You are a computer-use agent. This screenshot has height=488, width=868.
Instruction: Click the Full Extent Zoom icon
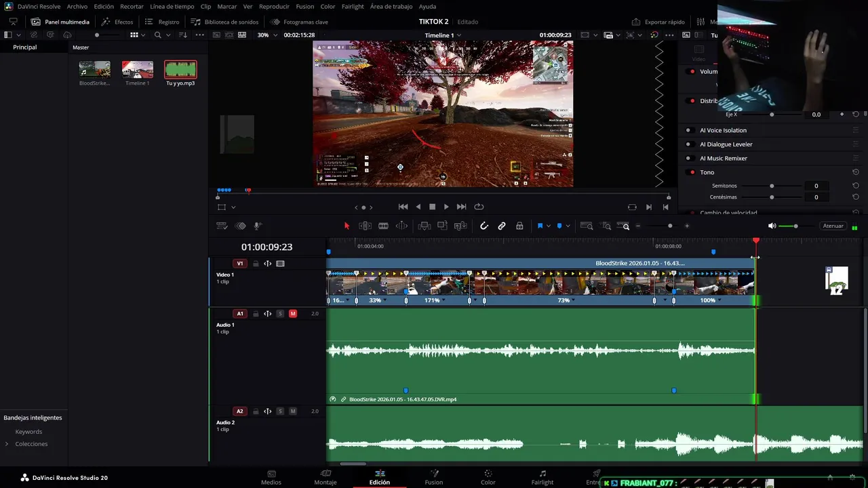point(587,226)
